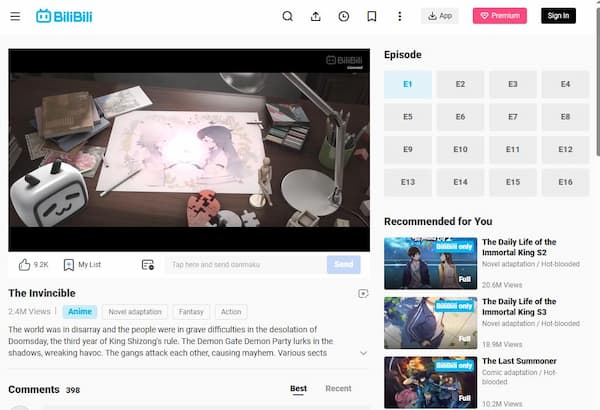Switch comments to Recent tab
This screenshot has height=410, width=600.
pos(338,389)
